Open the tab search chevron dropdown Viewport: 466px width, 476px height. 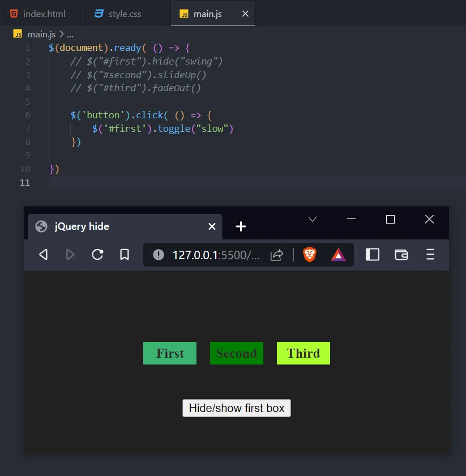[x=312, y=220]
